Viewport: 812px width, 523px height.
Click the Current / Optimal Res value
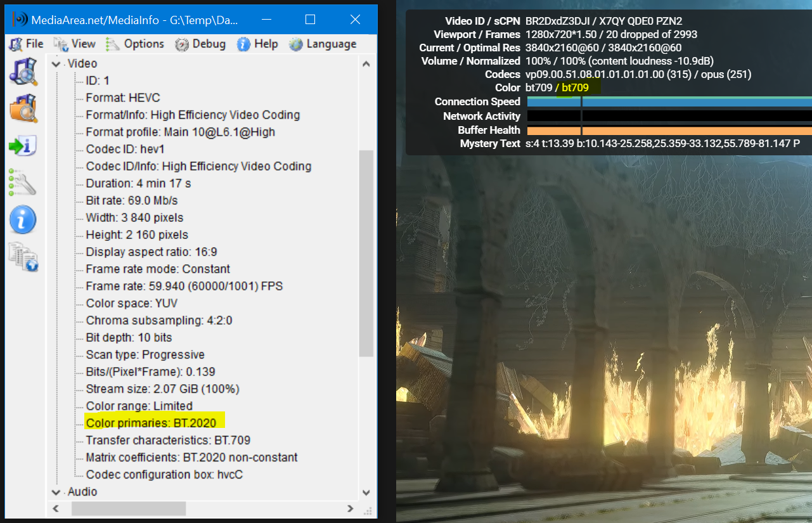[x=603, y=48]
